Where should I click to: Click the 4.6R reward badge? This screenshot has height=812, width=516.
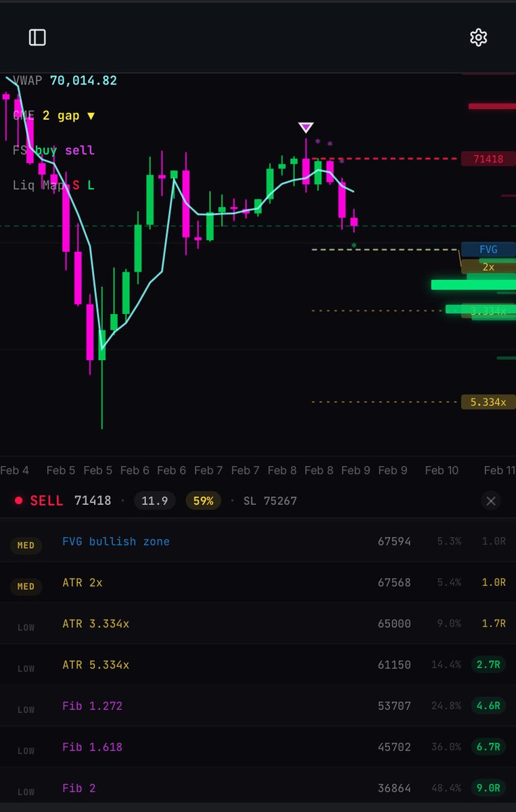[x=488, y=706]
